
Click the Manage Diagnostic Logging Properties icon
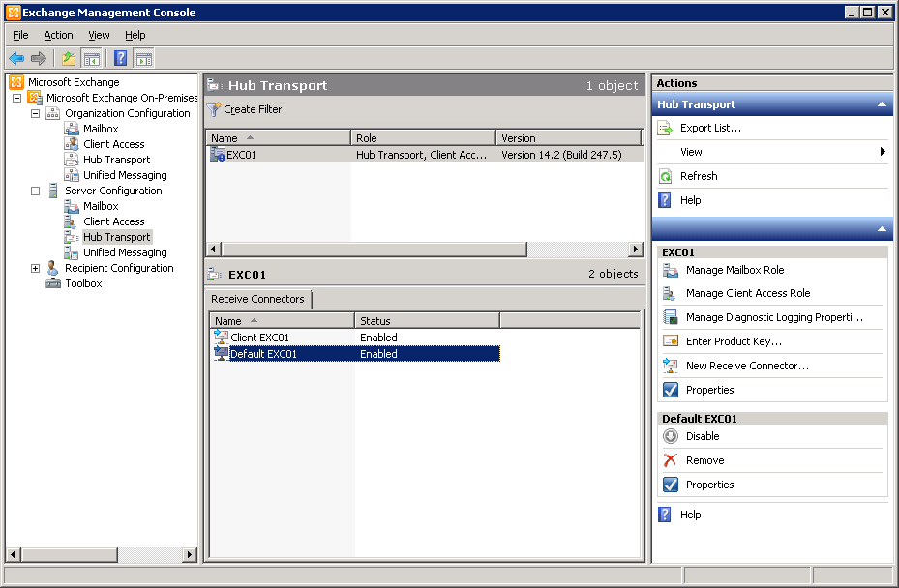pyautogui.click(x=671, y=317)
